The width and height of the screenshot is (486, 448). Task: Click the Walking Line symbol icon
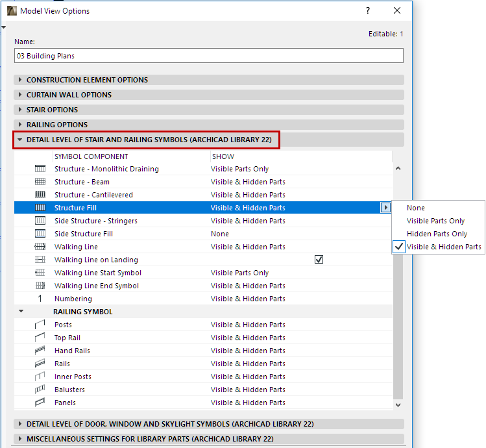pyautogui.click(x=40, y=247)
